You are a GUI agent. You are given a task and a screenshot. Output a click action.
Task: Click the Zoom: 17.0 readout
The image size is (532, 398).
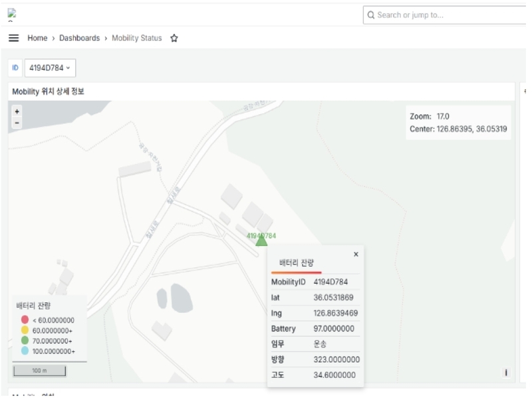click(430, 116)
